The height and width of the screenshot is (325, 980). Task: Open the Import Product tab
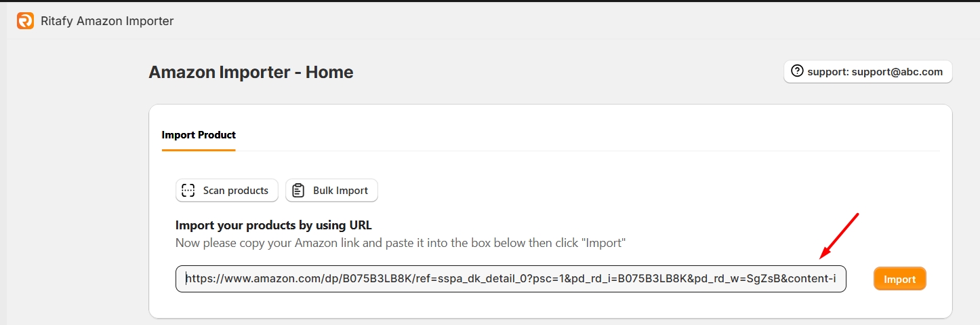(199, 135)
